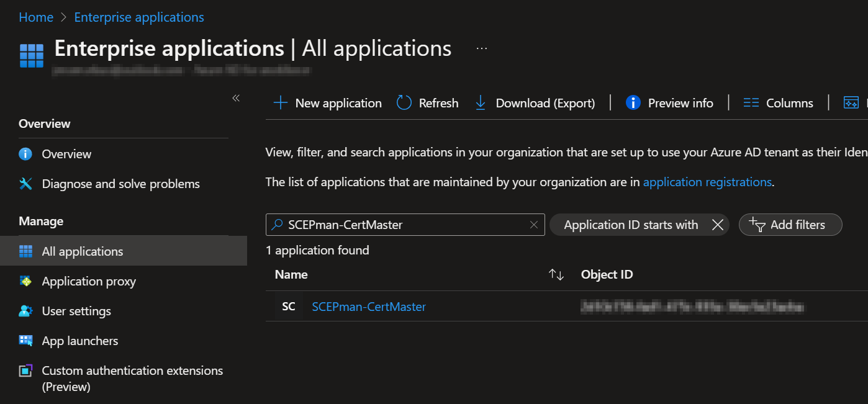Open Application proxy page
Image resolution: width=868 pixels, height=404 pixels.
88,281
